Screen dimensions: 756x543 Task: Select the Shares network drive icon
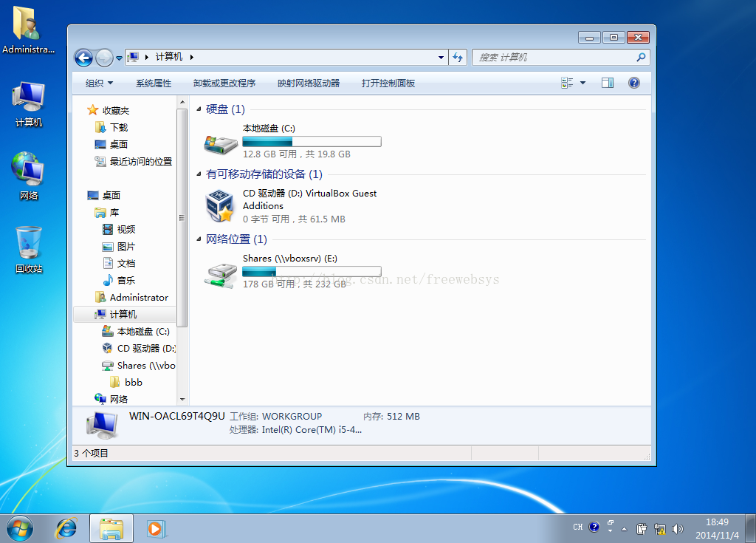[221, 276]
